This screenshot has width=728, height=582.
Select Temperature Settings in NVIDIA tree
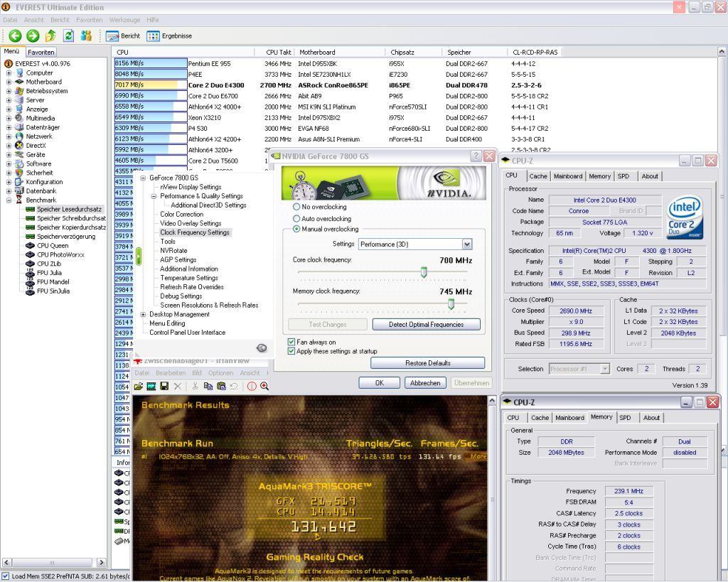pyautogui.click(x=189, y=278)
